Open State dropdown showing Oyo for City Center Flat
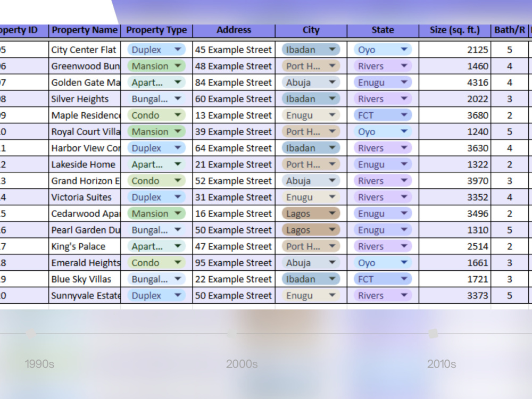The width and height of the screenshot is (532, 399). 383,50
